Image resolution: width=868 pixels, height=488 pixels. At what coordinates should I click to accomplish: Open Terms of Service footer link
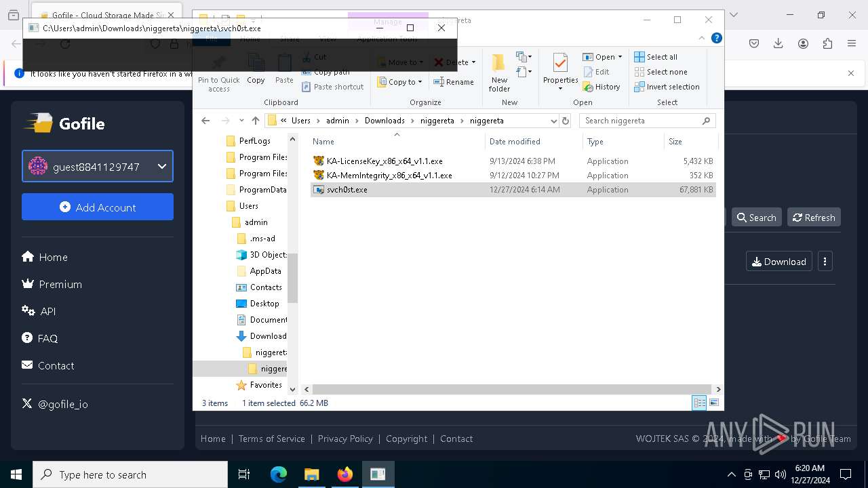point(271,439)
